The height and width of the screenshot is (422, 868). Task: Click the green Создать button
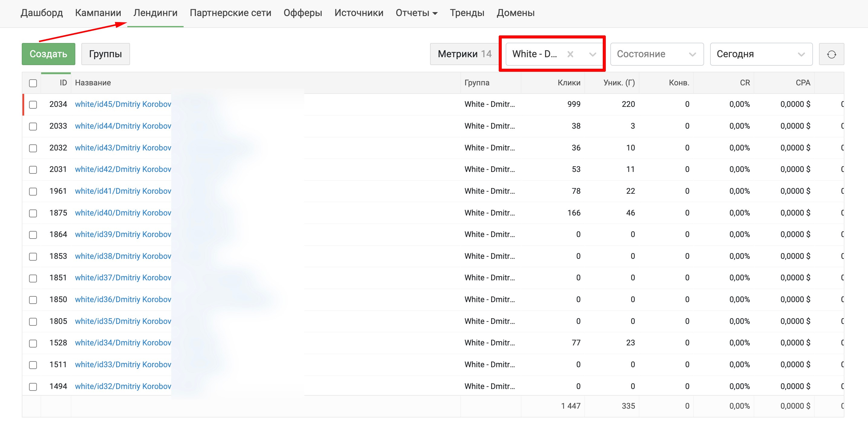tap(48, 54)
